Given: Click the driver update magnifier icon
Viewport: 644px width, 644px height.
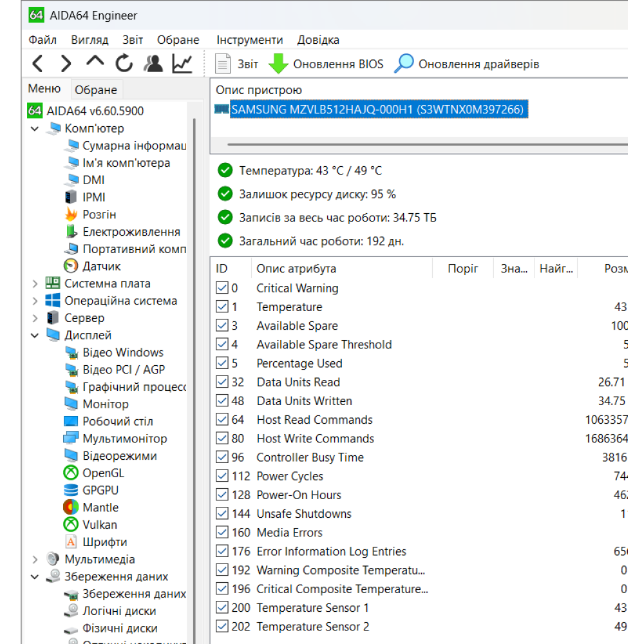Looking at the screenshot, I should 404,63.
